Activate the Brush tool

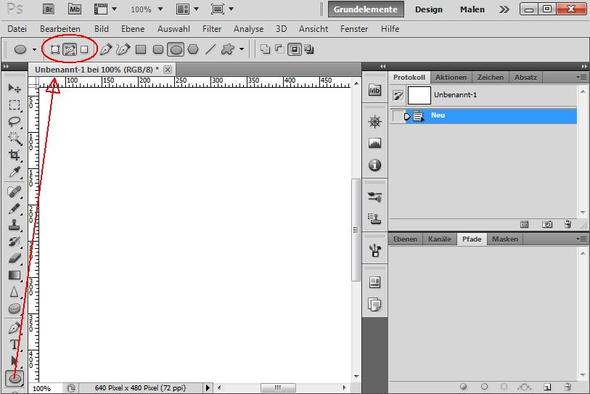point(14,208)
